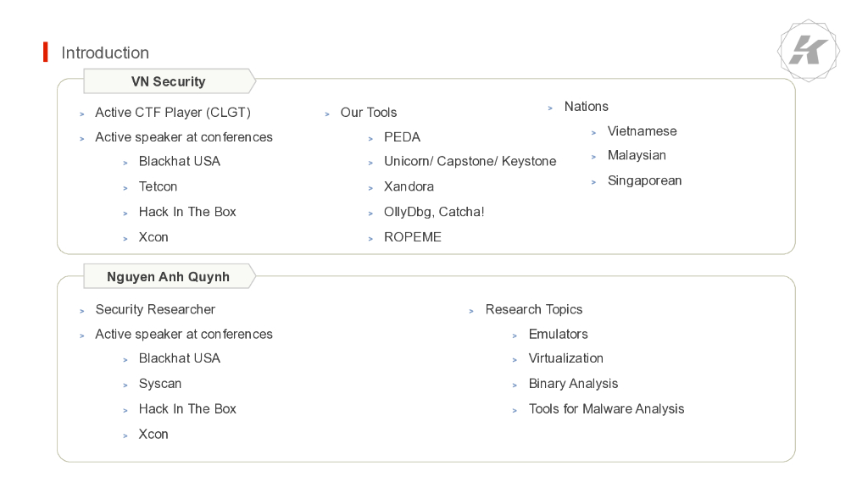Click the bullet arrow before Research Topics
Screen dimensions: 868x488
click(471, 311)
